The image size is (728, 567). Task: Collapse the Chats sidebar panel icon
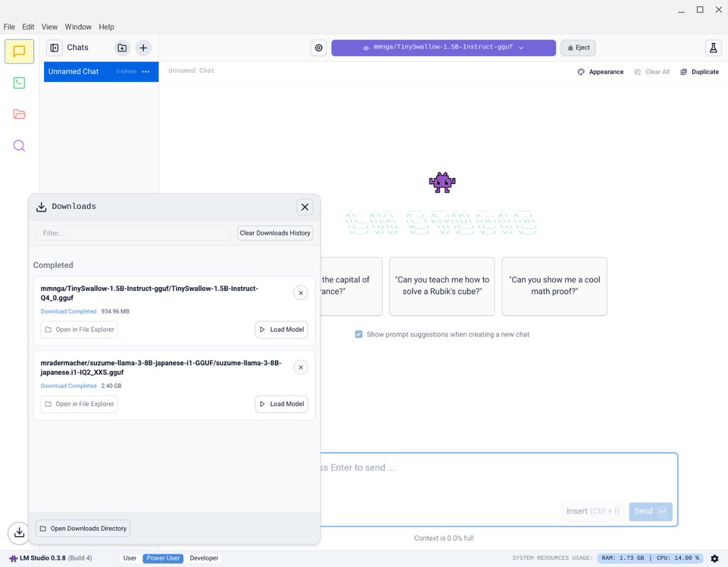click(55, 47)
